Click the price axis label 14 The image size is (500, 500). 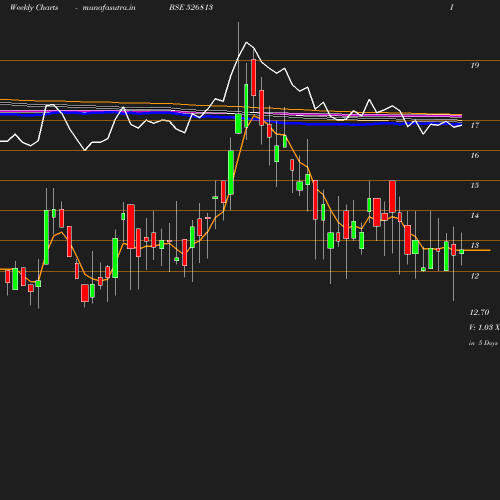475,216
